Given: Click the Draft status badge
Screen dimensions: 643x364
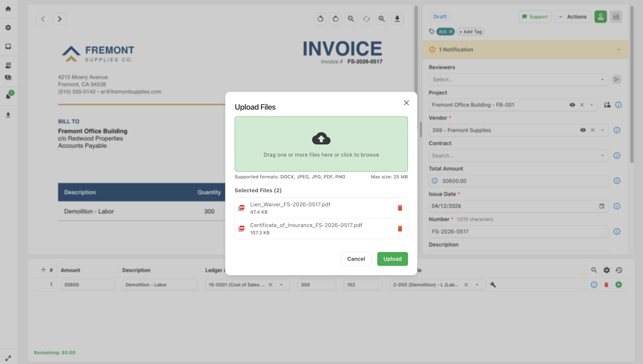Looking at the screenshot, I should coord(440,17).
